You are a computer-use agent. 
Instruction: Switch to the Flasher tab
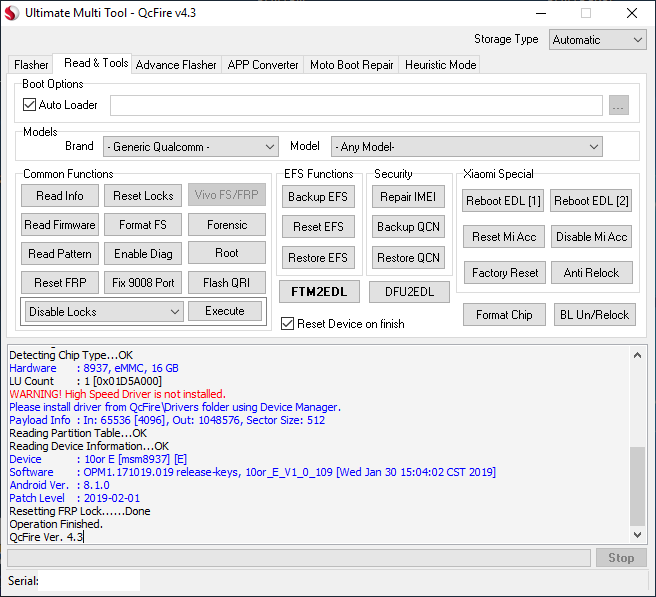click(x=31, y=65)
